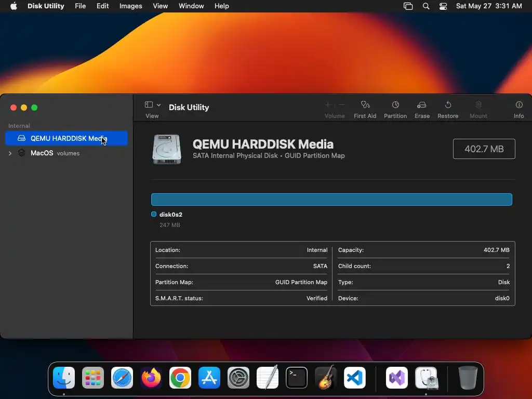
Task: Select QEMU HARDDISK Media in sidebar
Action: click(x=66, y=138)
